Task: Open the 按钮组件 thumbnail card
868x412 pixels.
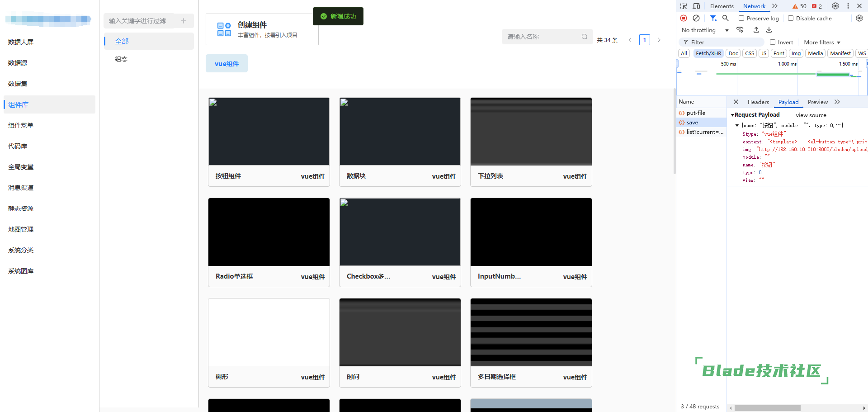Action: pyautogui.click(x=269, y=142)
